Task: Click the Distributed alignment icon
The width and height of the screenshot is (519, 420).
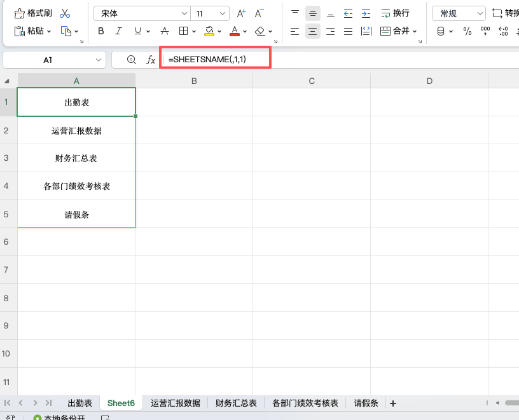Action: click(366, 31)
